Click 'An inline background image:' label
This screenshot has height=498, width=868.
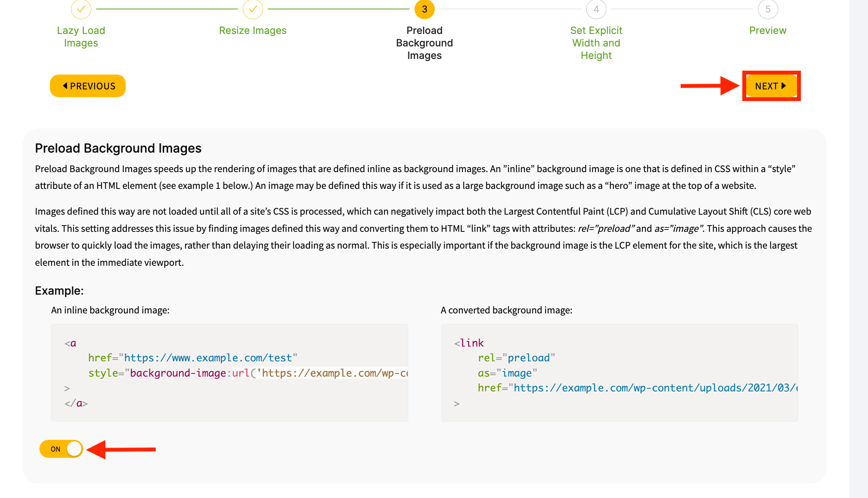click(110, 310)
